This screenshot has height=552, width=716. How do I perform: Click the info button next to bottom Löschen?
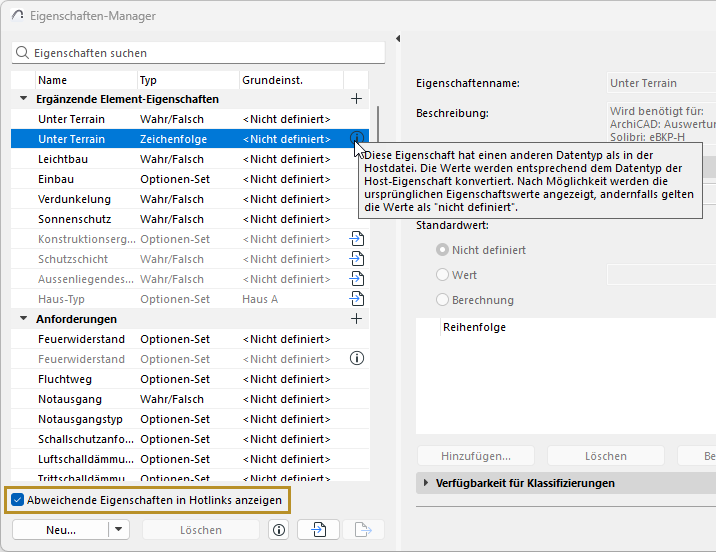[x=279, y=530]
